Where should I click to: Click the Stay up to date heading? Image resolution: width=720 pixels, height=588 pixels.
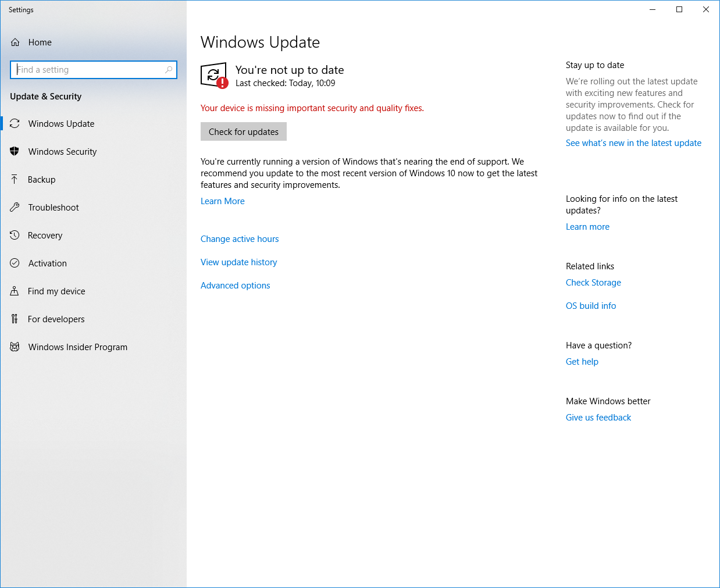point(595,65)
